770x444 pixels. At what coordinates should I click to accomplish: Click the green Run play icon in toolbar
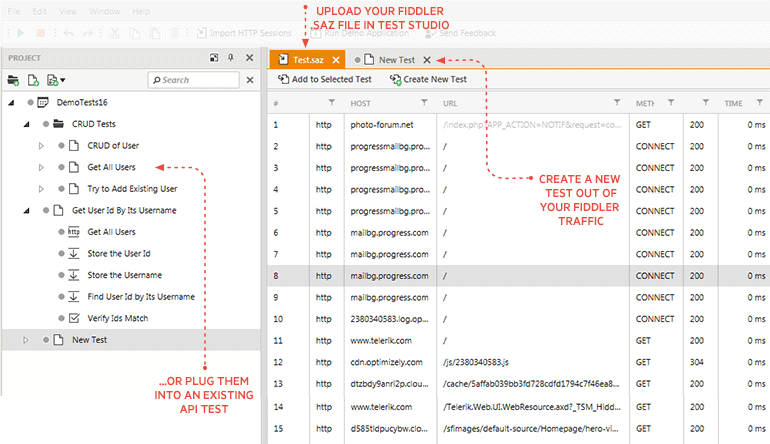pyautogui.click(x=21, y=33)
